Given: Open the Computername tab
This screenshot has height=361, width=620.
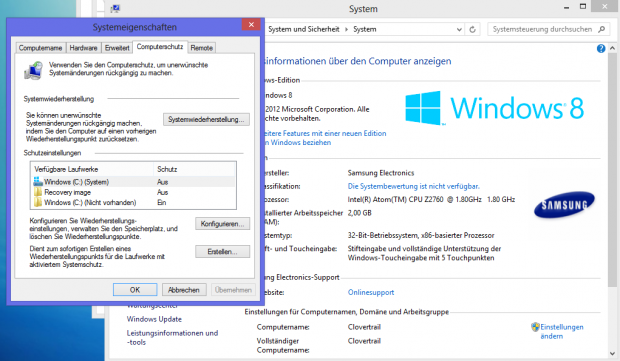Looking at the screenshot, I should tap(40, 48).
